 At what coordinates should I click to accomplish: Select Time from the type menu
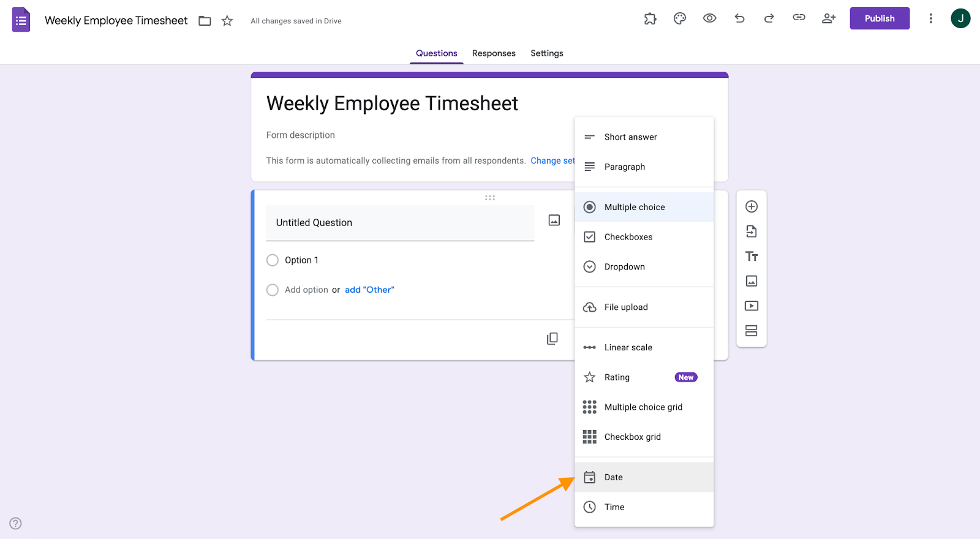(x=644, y=507)
